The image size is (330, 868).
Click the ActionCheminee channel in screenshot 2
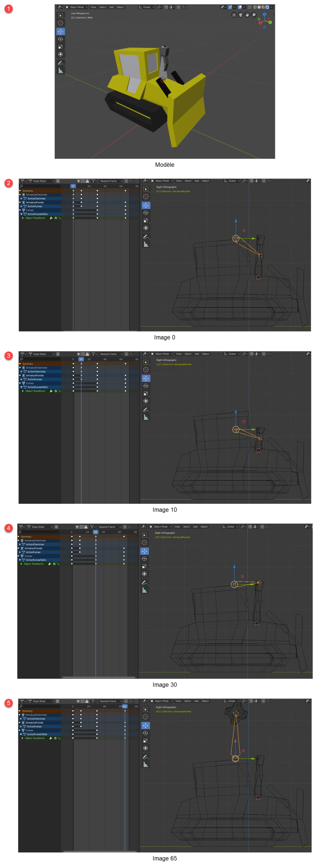(x=36, y=199)
